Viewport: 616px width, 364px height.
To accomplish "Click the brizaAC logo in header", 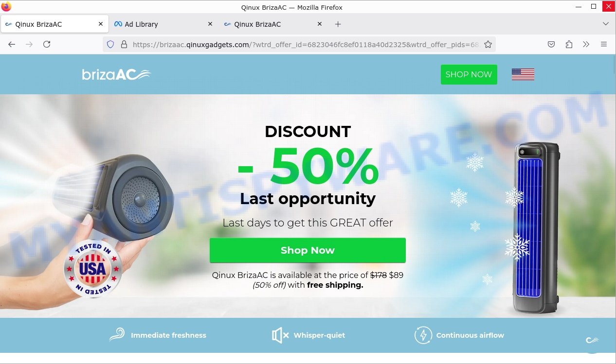I will (116, 74).
